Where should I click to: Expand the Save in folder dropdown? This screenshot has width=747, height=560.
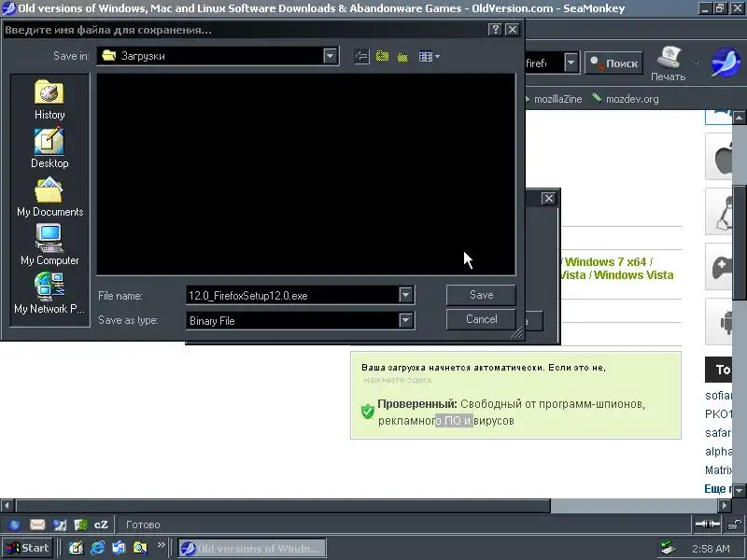[x=330, y=56]
